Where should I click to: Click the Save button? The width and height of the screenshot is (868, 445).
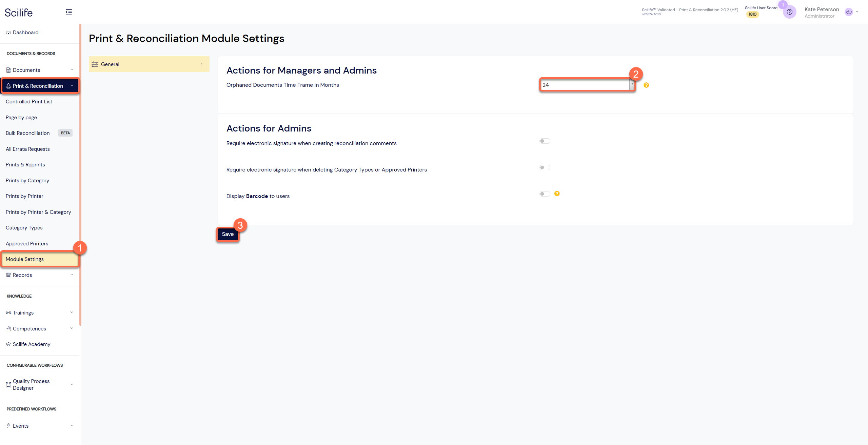coord(228,234)
